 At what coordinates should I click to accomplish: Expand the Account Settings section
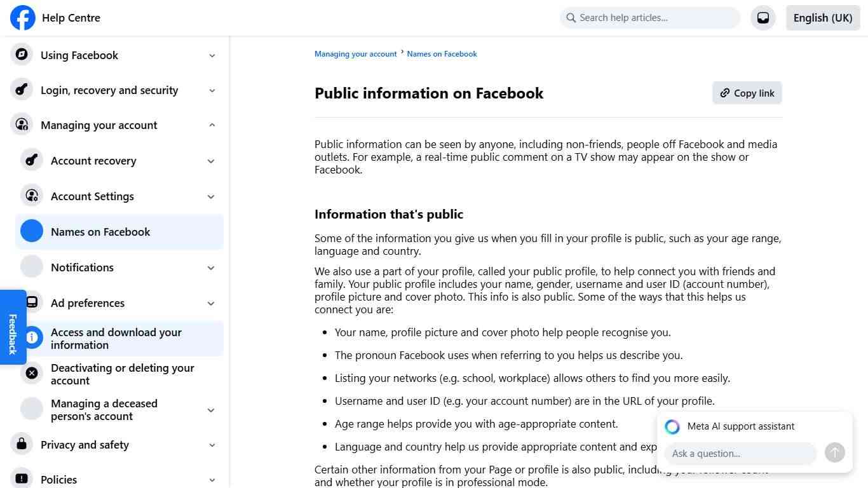click(x=210, y=196)
